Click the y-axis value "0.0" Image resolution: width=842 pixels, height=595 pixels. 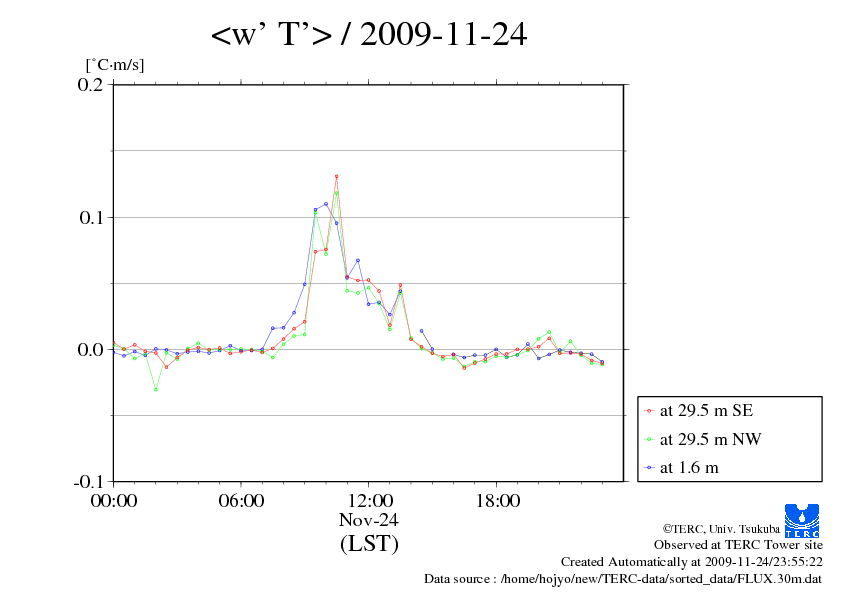pyautogui.click(x=90, y=350)
